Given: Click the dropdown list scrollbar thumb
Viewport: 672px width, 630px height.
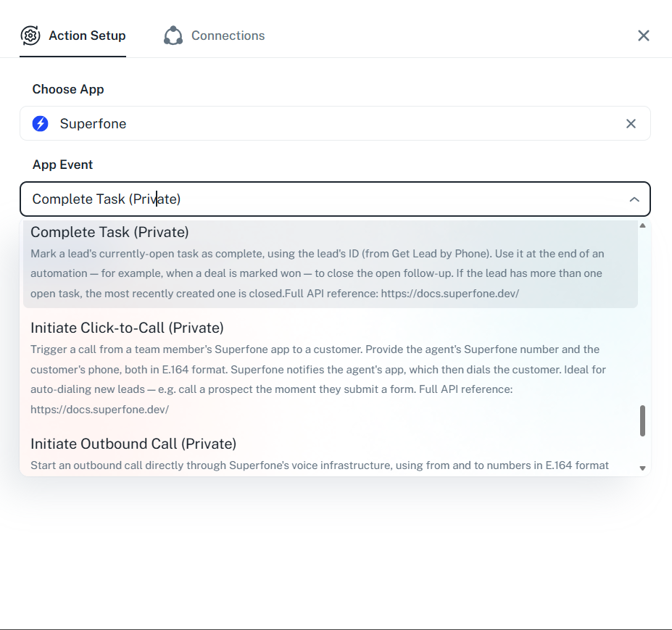Looking at the screenshot, I should point(642,421).
